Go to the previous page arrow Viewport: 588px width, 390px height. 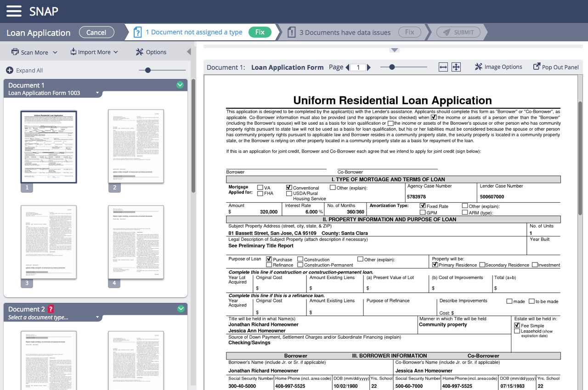tap(347, 67)
